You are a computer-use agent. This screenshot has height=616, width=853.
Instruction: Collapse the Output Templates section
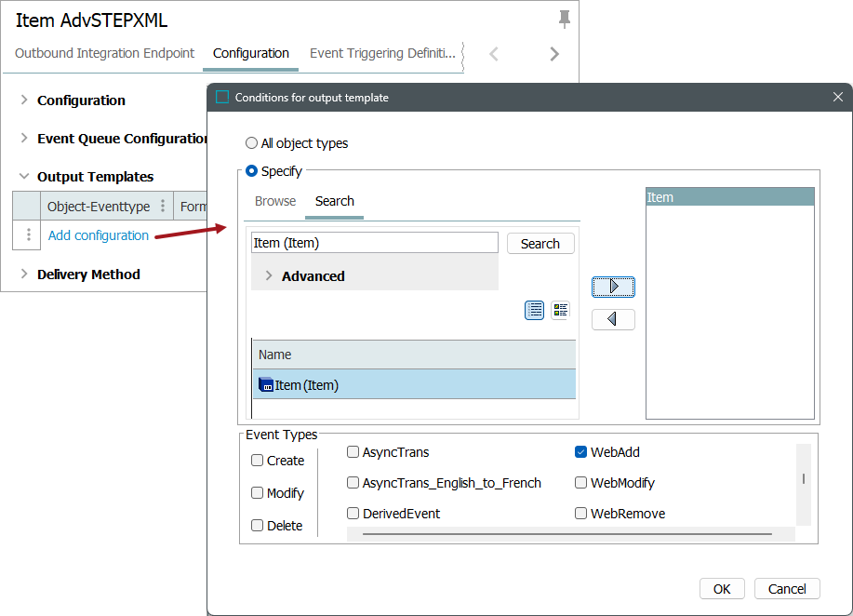click(24, 177)
